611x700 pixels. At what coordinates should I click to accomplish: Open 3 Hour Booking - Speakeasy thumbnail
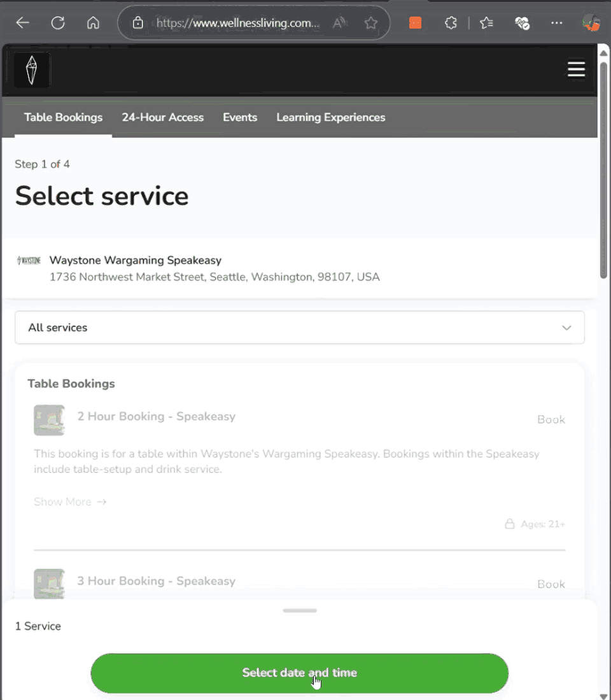[49, 584]
